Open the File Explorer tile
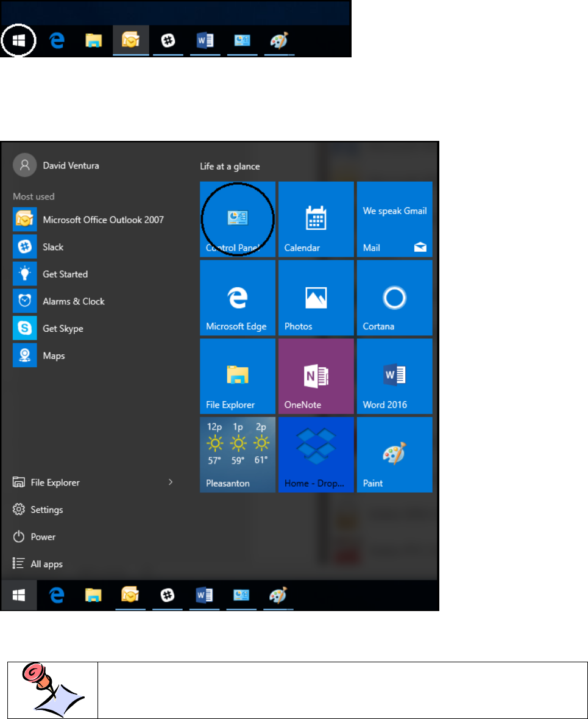This screenshot has height=719, width=588. point(238,376)
